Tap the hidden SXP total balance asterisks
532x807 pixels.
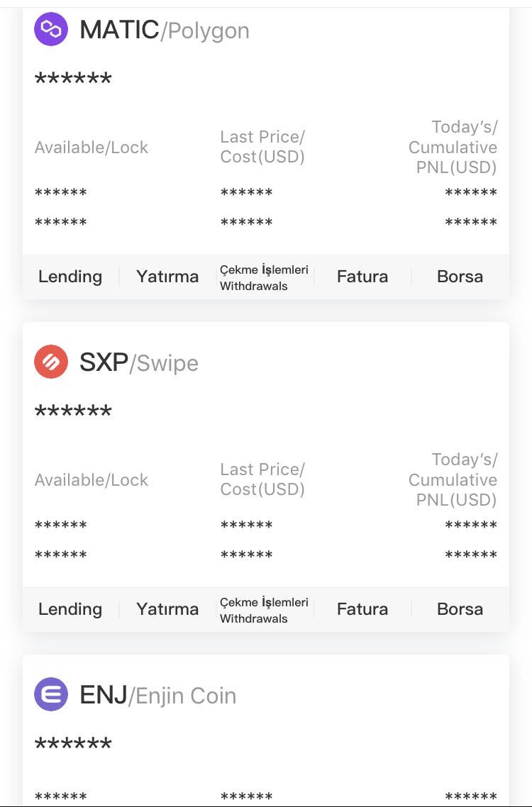(x=72, y=411)
